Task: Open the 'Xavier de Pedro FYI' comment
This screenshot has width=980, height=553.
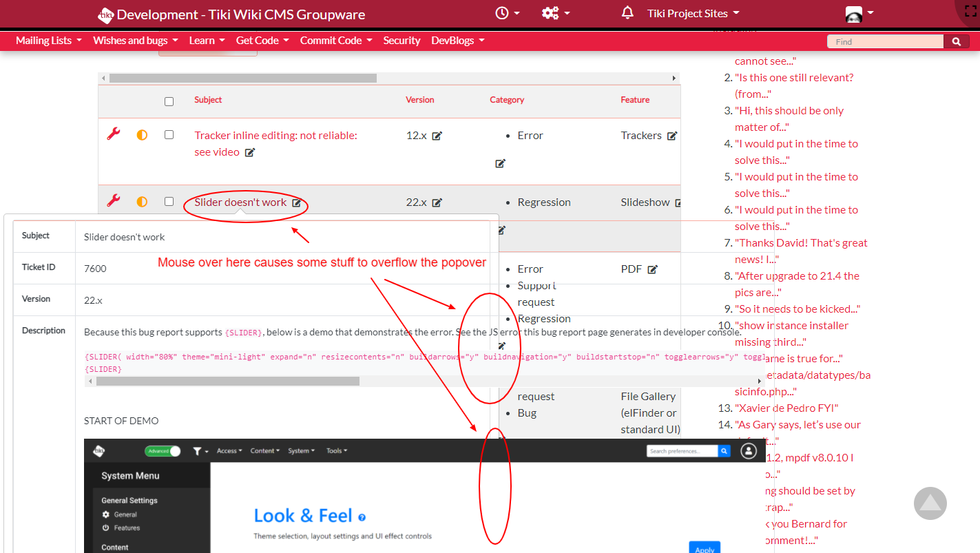Action: 786,408
